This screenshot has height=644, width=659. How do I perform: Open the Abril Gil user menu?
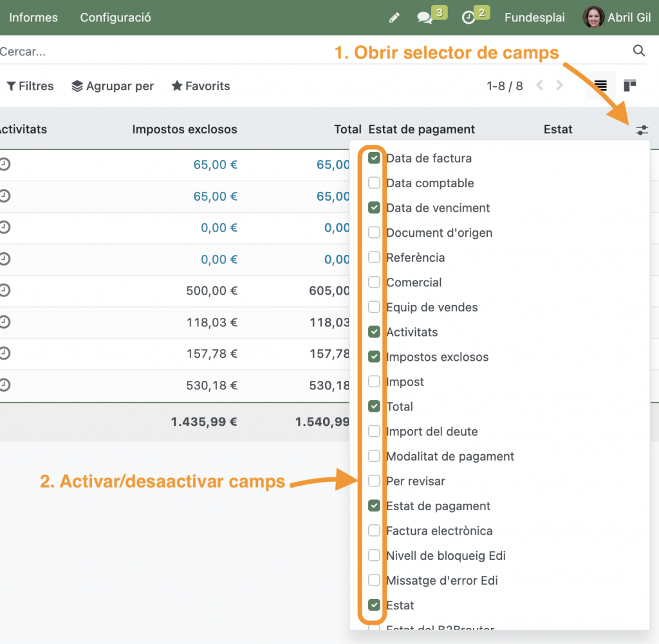617,17
